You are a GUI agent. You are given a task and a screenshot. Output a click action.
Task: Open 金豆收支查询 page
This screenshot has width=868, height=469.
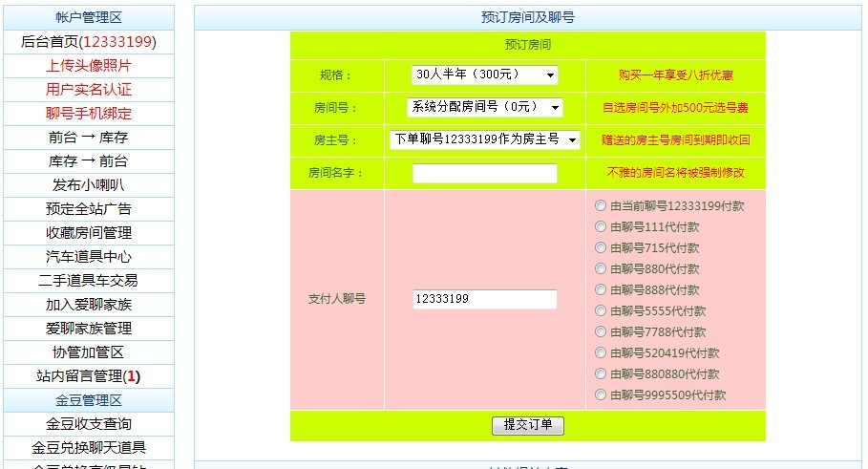[x=88, y=424]
